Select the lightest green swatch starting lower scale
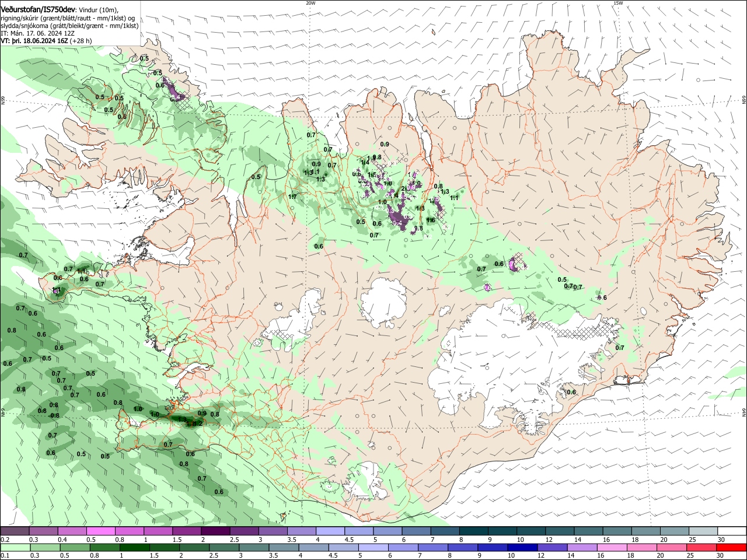 15,547
